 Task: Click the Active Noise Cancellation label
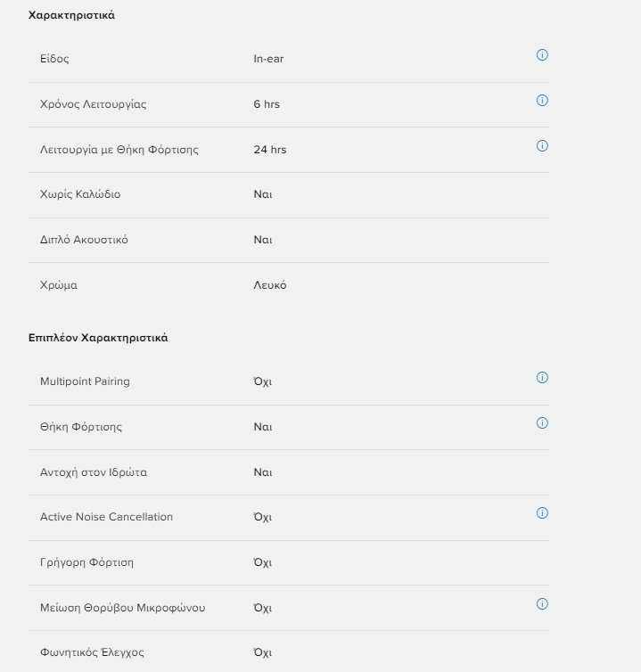pyautogui.click(x=106, y=517)
